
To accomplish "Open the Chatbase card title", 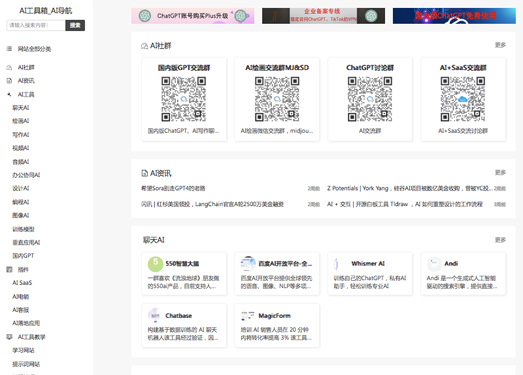I will point(178,316).
